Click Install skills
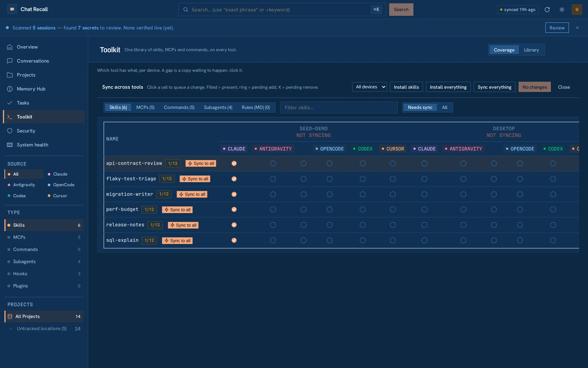 pos(406,87)
